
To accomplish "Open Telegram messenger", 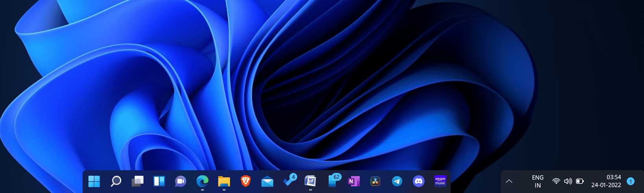I will (x=397, y=181).
